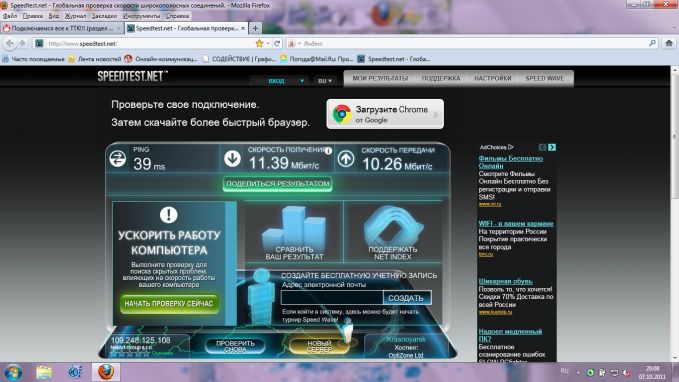Click the SPEEDTEST.NET logo
Screen dimensions: 679x382
(x=132, y=76)
